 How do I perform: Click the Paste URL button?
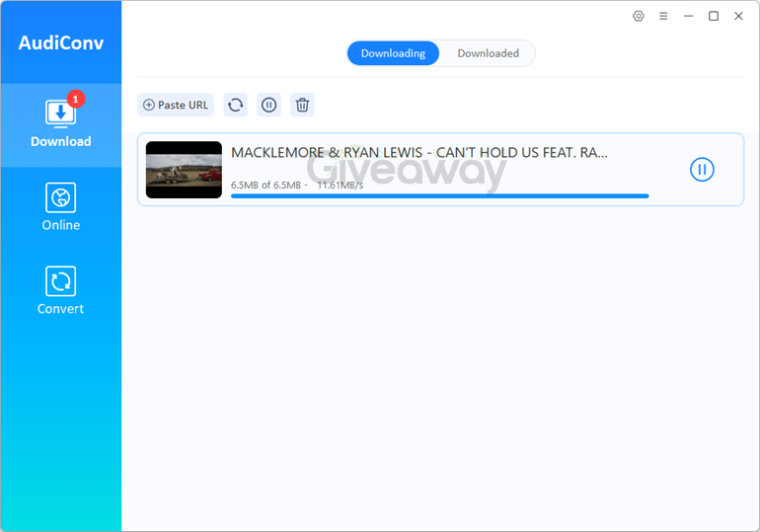[x=176, y=106]
